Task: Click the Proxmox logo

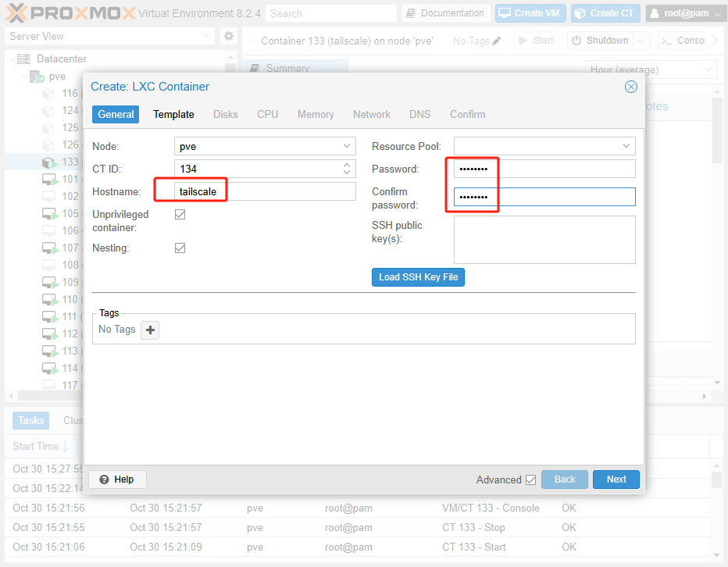Action: pyautogui.click(x=70, y=13)
